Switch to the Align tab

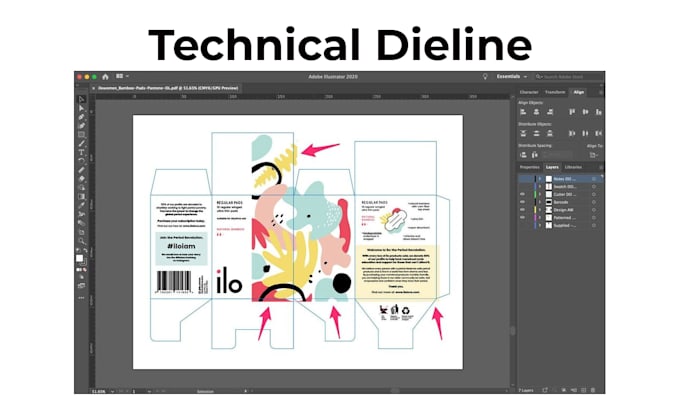tap(579, 92)
